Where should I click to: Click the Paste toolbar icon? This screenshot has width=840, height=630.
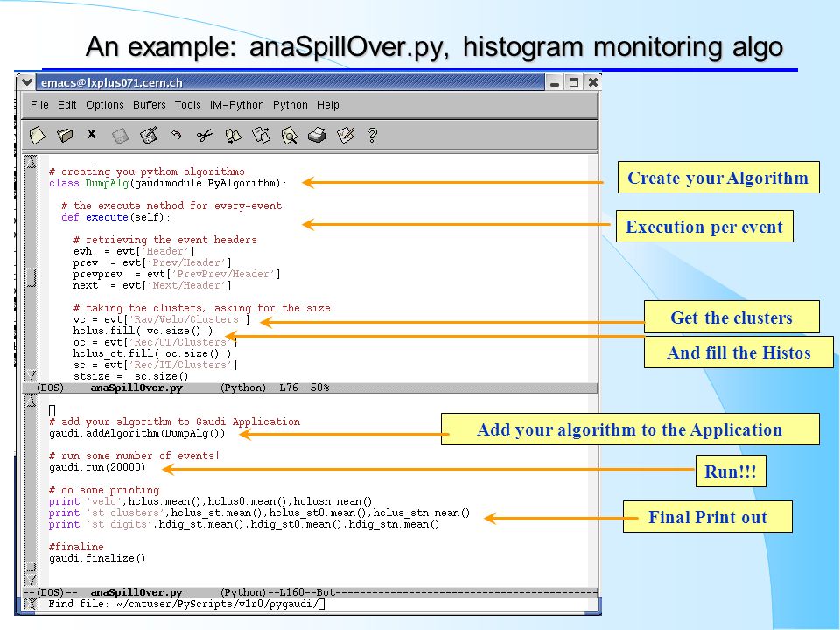point(261,135)
